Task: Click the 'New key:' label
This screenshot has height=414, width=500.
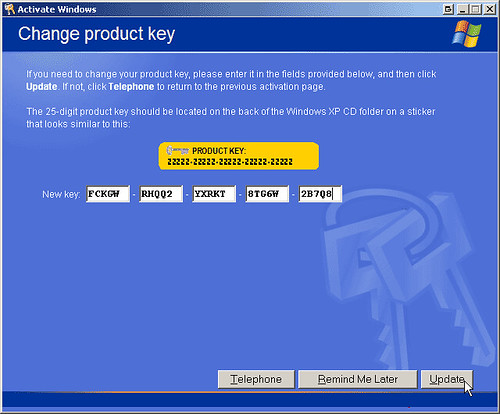Action: 61,194
